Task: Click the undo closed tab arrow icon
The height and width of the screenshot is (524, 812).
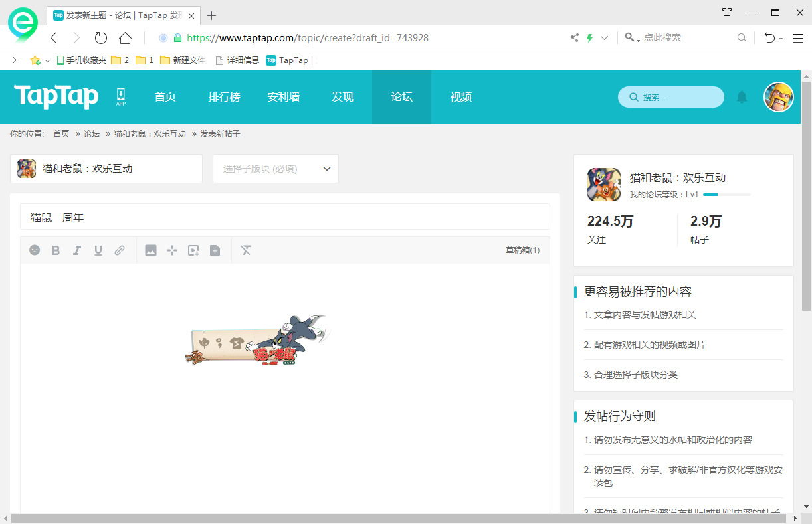Action: tap(770, 38)
